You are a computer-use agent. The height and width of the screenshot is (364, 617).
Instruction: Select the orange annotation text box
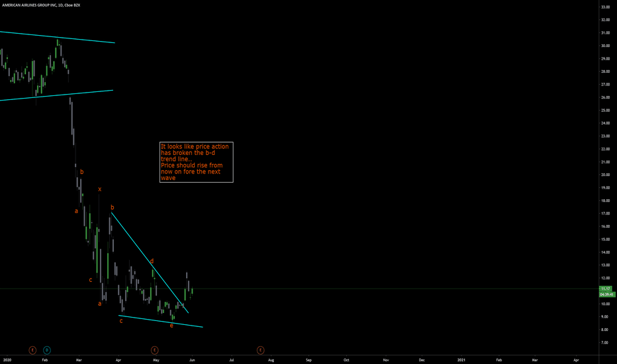tap(197, 162)
